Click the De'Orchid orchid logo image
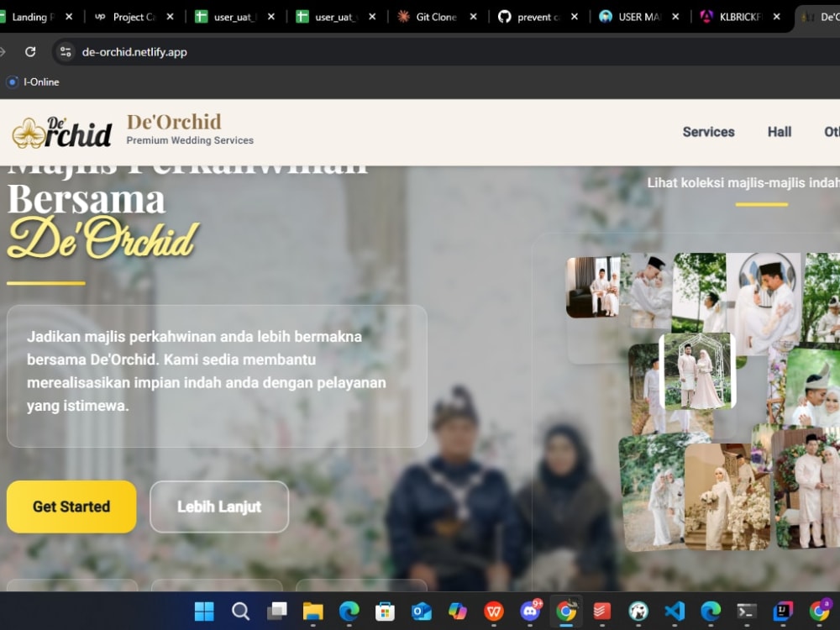The width and height of the screenshot is (840, 630). click(62, 132)
